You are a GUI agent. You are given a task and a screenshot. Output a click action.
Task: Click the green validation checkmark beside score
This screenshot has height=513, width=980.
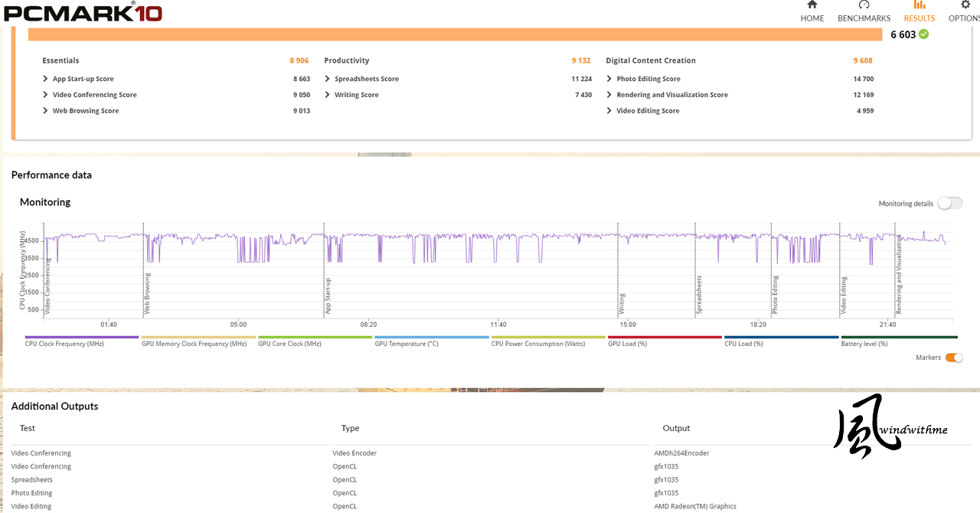coord(924,34)
